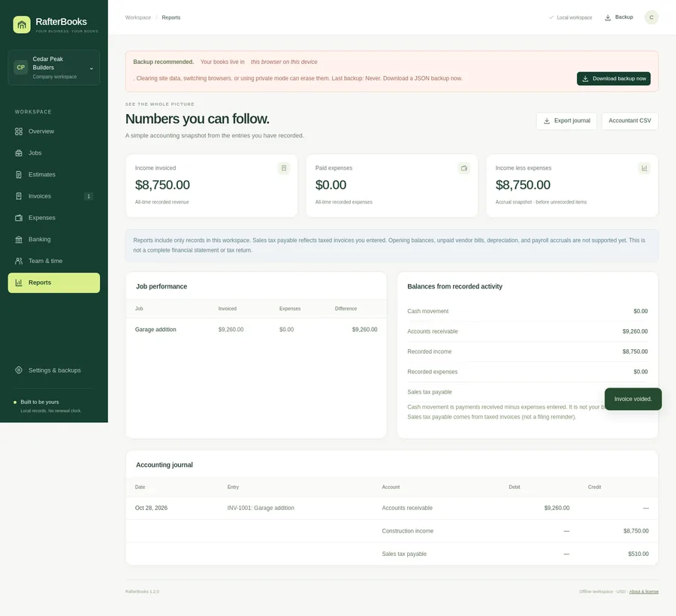
Task: Open the About & license link
Action: pyautogui.click(x=644, y=591)
